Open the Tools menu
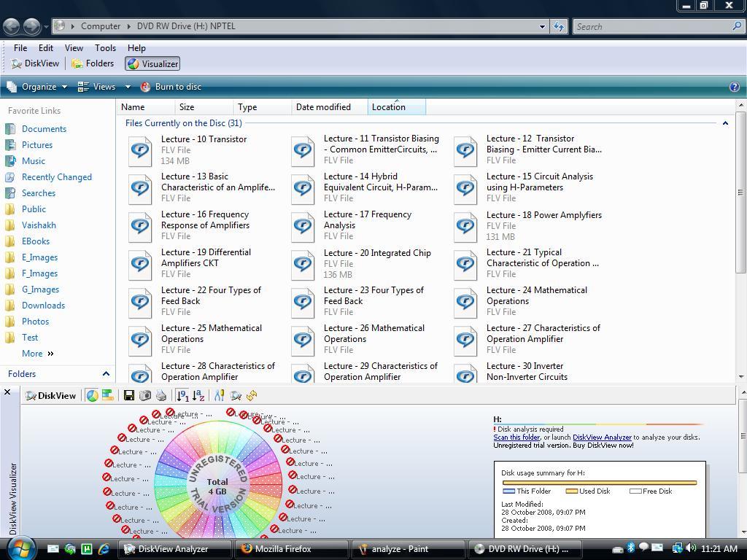Image resolution: width=747 pixels, height=560 pixels. pyautogui.click(x=105, y=47)
